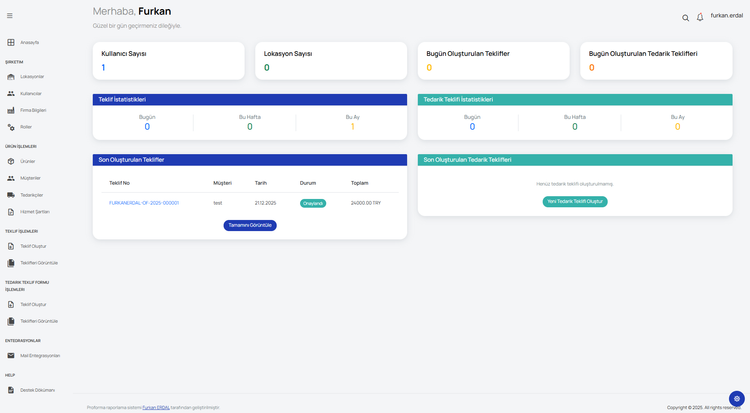Screen dimensions: 750x413
Task: Open Ürünler from the sidebar
Action: click(x=27, y=161)
